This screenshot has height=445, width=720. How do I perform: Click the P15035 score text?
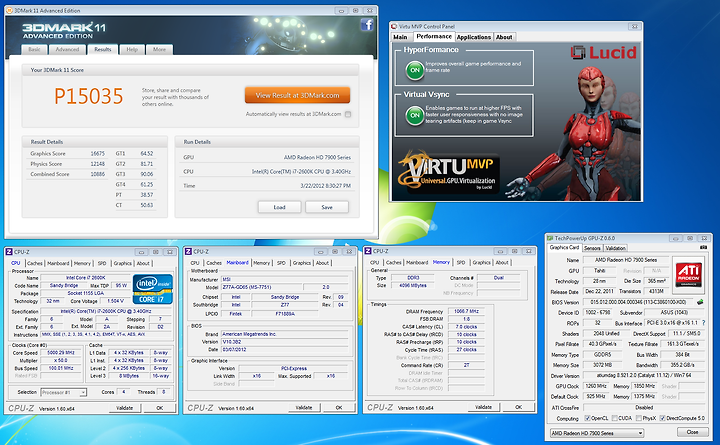pos(89,96)
